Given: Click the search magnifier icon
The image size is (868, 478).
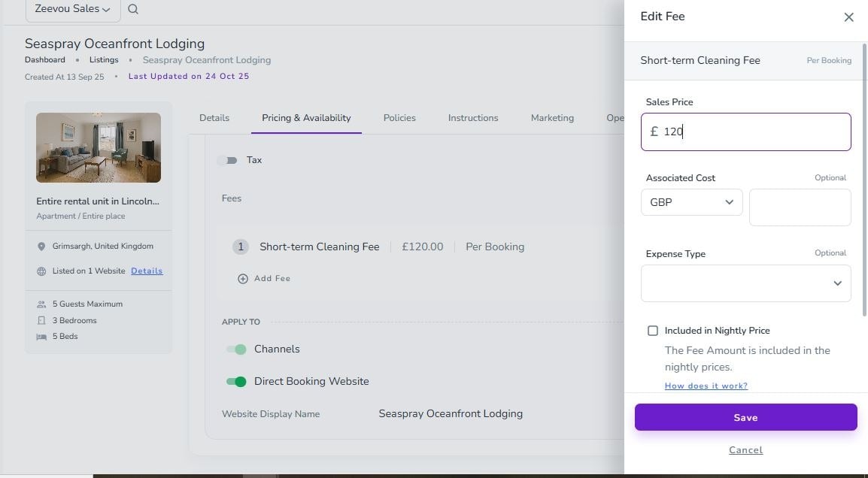Looking at the screenshot, I should point(133,9).
